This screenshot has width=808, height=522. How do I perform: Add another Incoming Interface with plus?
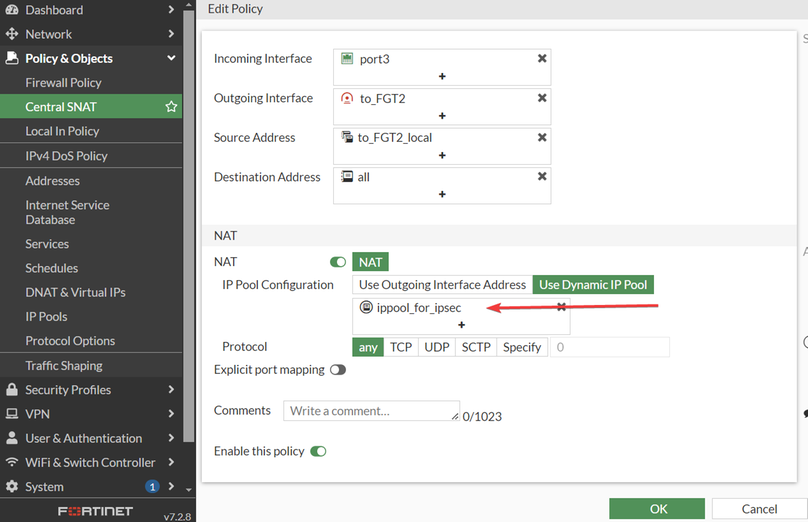click(442, 76)
